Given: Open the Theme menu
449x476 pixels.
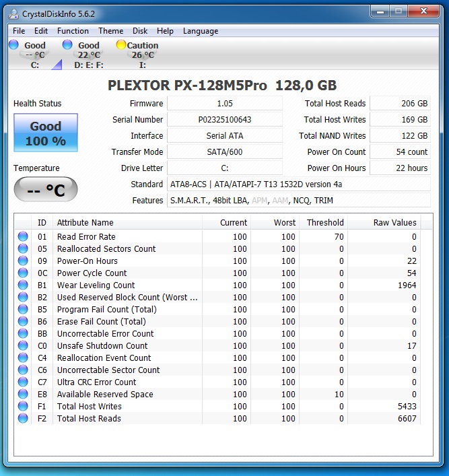Looking at the screenshot, I should (x=110, y=31).
